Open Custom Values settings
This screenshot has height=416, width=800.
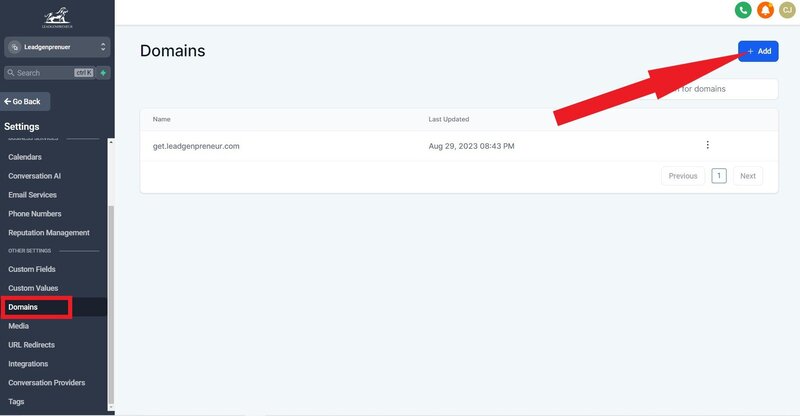click(33, 288)
